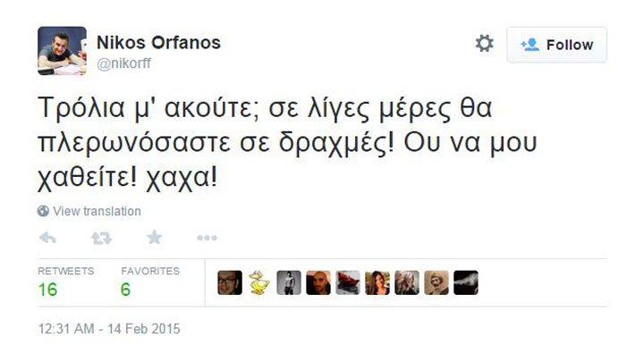Click the View translation link
The image size is (644, 362).
97,211
